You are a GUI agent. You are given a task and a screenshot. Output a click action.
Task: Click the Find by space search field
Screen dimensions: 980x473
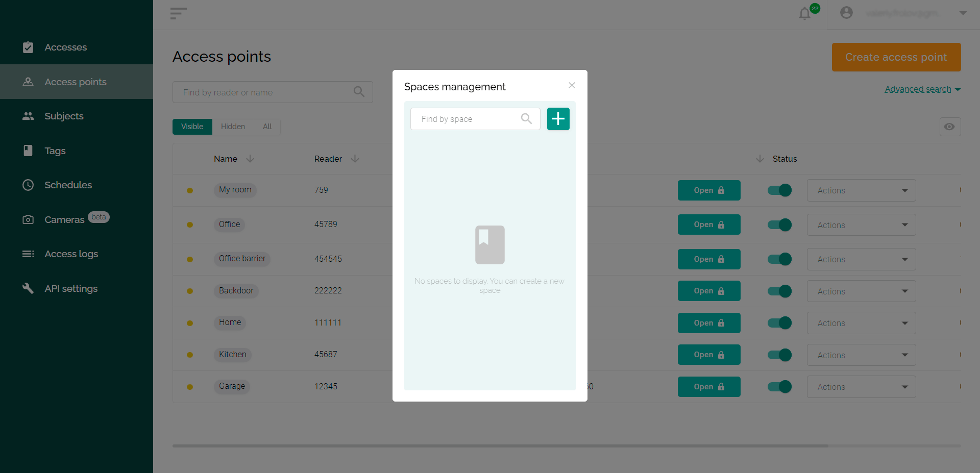click(x=475, y=119)
